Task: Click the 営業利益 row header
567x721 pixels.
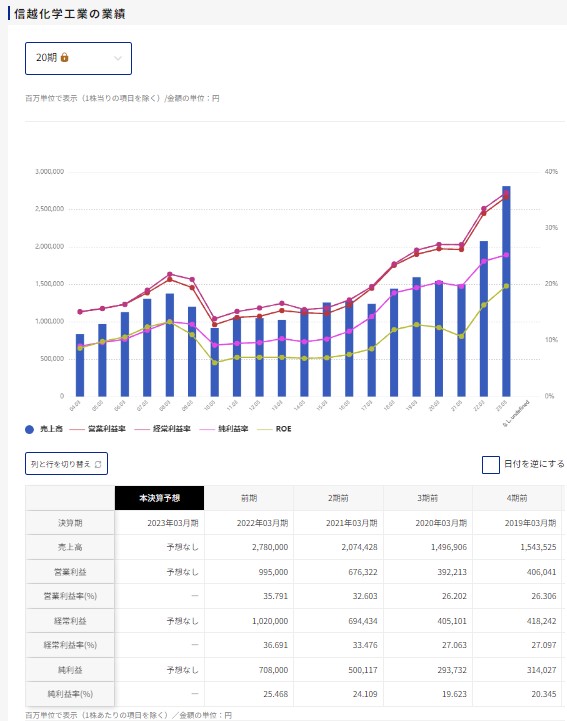Action: click(x=70, y=572)
